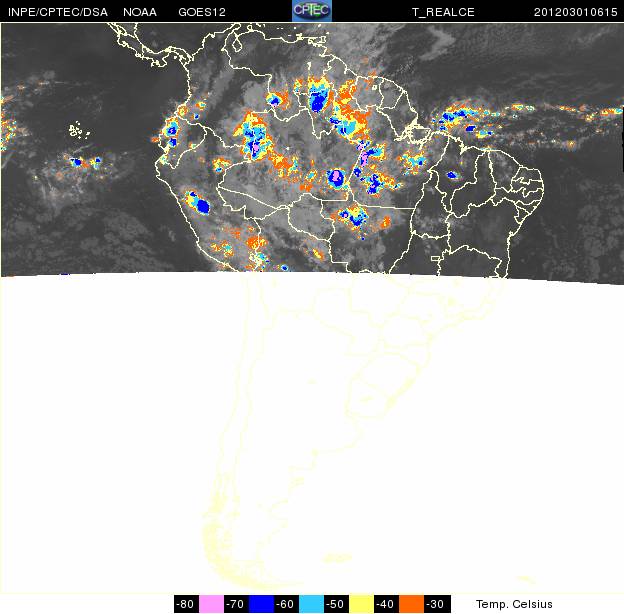Click the INPE/CPTEC/DSA header text
The height and width of the screenshot is (614, 624).
(58, 12)
